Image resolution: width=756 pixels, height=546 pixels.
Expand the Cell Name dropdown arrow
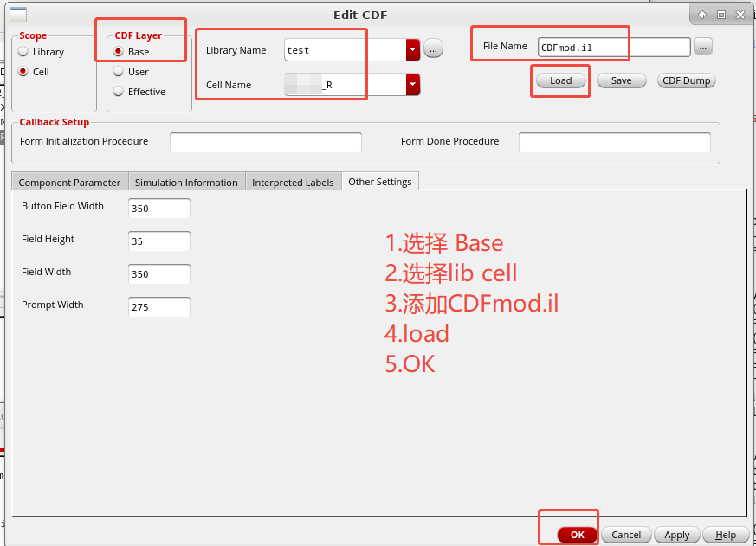413,84
